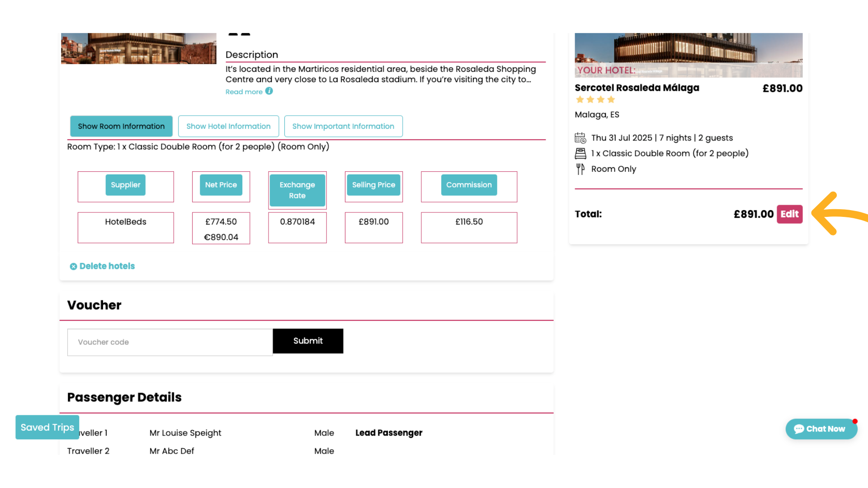Click the info icon beside Read more

pos(269,91)
